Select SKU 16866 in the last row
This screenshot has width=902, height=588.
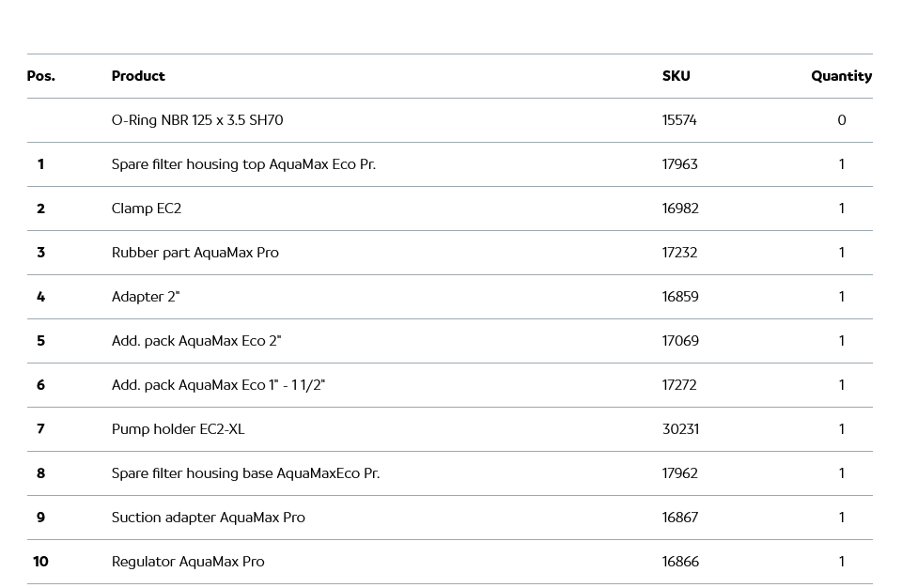click(680, 562)
